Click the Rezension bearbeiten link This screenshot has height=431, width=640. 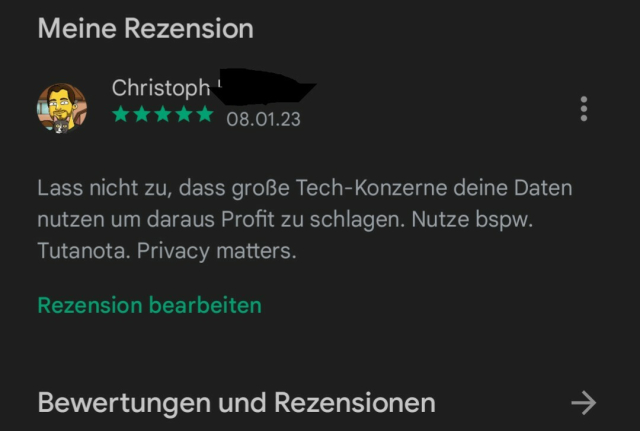[149, 305]
